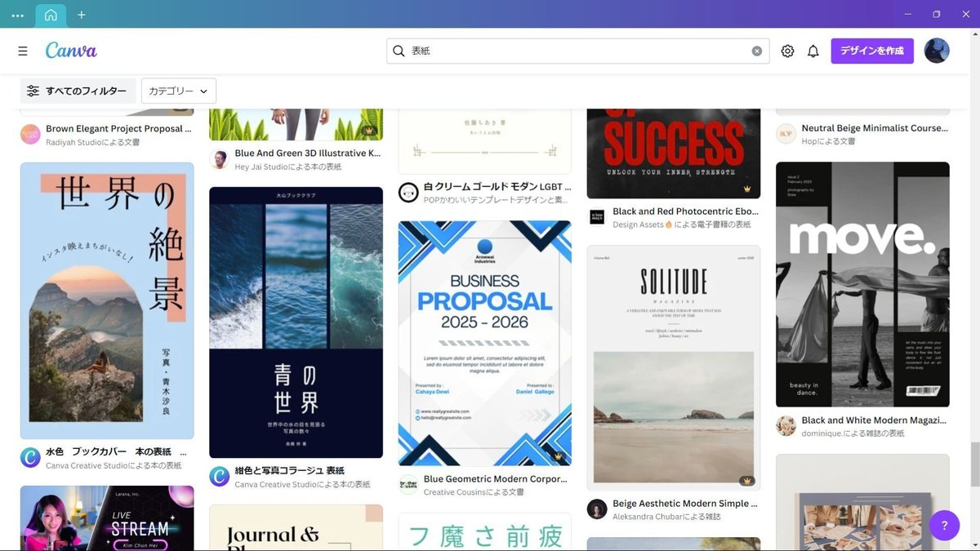Click Beige Aesthetic Modern Simple title
This screenshot has height=551, width=980.
coord(686,504)
